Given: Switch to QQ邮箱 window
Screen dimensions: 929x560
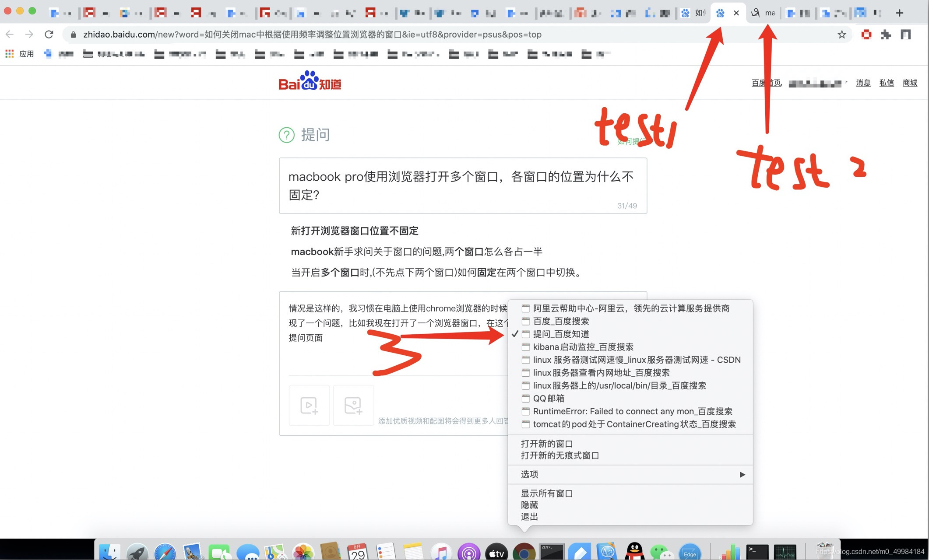Looking at the screenshot, I should tap(549, 399).
